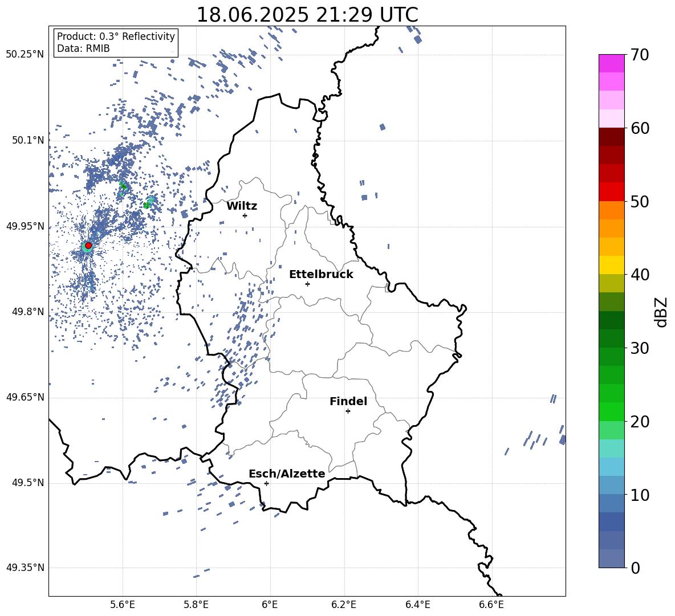Click the 49.8°N latitude label
The image size is (675, 616).
[28, 312]
